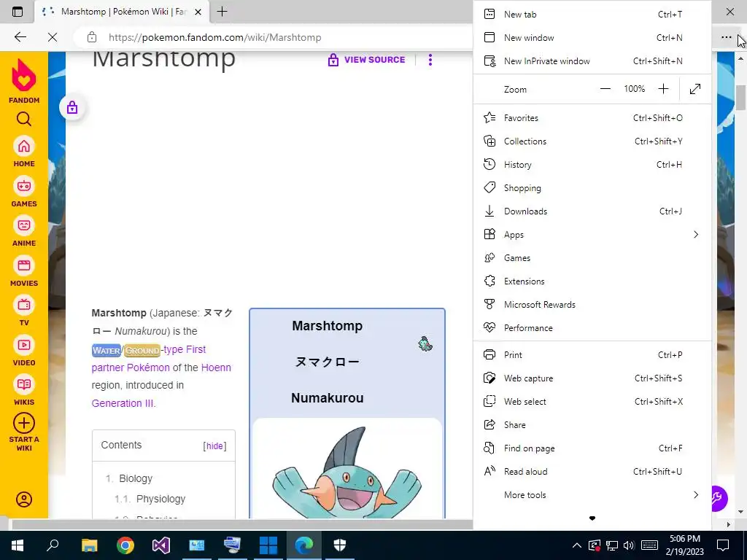The width and height of the screenshot is (747, 560).
Task: Jump to Biology in Contents
Action: point(136,478)
